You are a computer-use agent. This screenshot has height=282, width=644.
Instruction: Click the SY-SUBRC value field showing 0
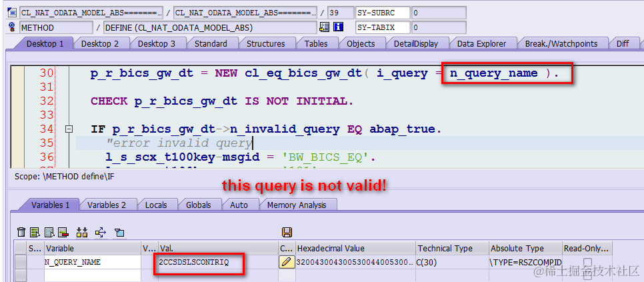[x=439, y=13]
